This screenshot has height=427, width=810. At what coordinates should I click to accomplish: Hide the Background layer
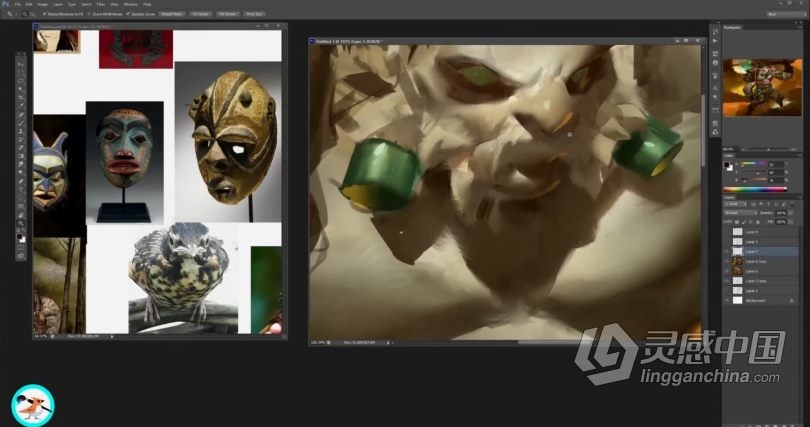(x=728, y=300)
